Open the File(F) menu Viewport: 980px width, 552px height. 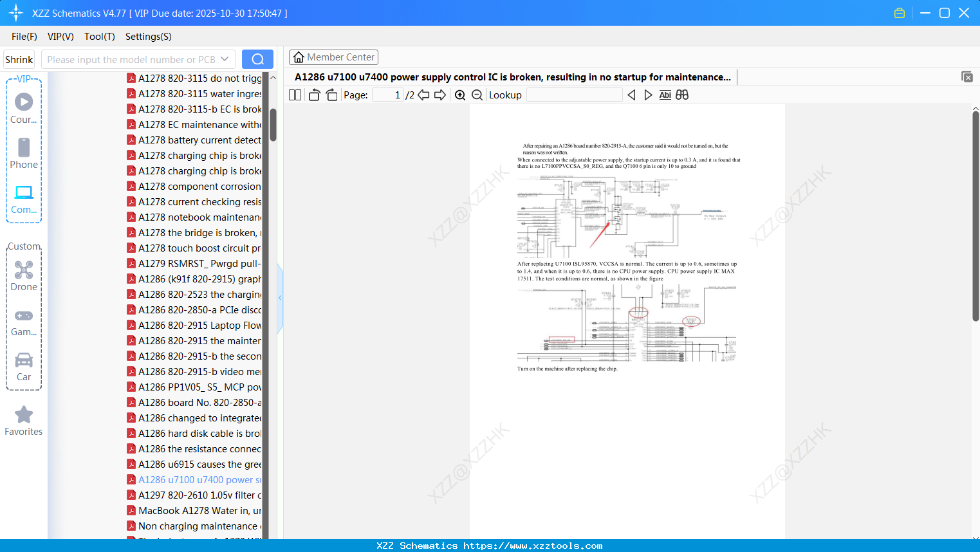(x=24, y=37)
